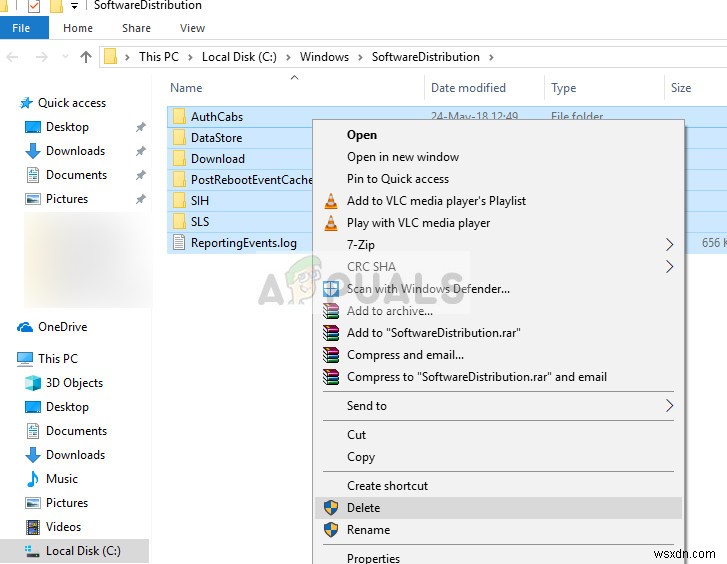Sort by the Date modified column header
Screen dimensions: 727x564
(x=485, y=88)
